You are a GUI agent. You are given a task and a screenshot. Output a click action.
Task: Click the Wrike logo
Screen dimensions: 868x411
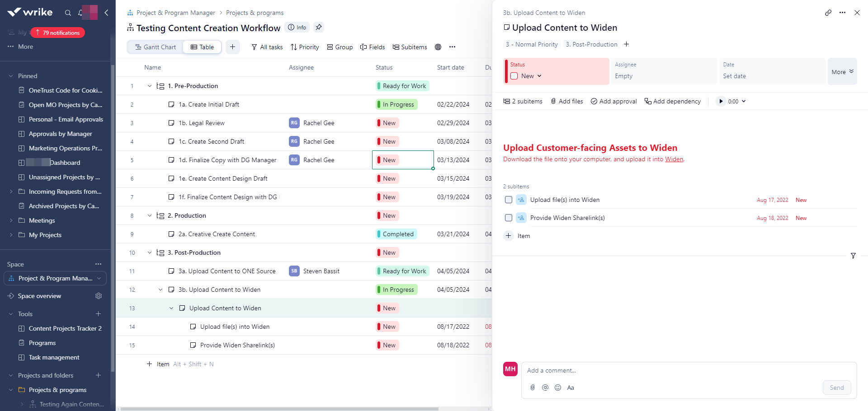click(30, 12)
